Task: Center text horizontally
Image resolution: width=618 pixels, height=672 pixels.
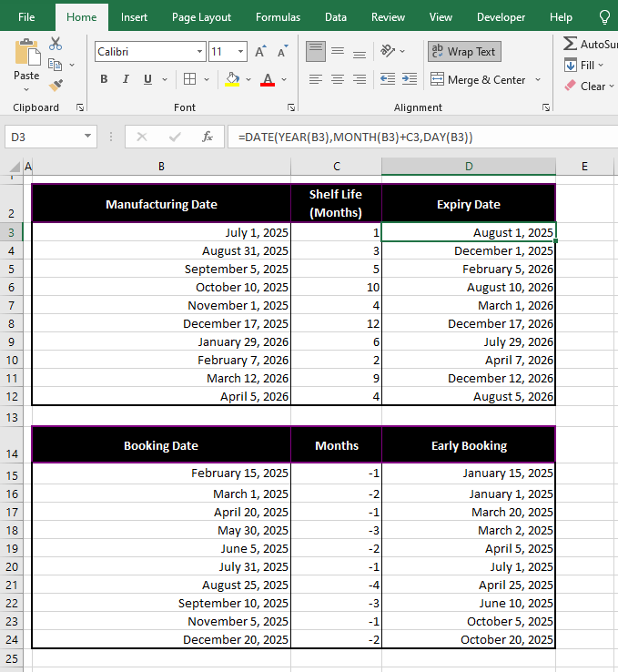Action: [x=338, y=79]
